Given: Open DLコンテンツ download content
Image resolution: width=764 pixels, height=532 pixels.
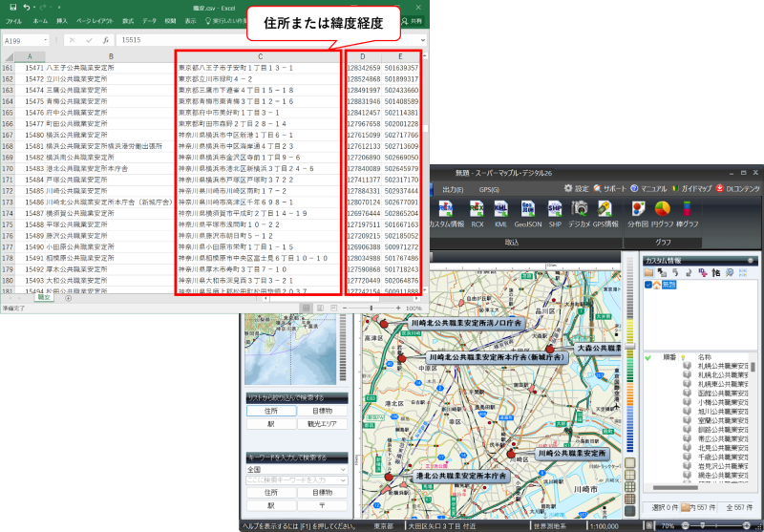Looking at the screenshot, I should tap(737, 188).
